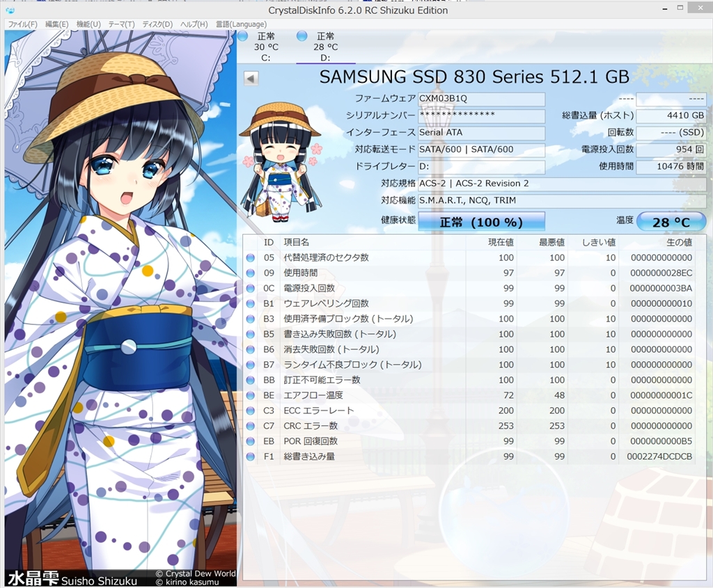The image size is (713, 588).
Task: Click status orb for attribute C7 row
Action: [x=250, y=426]
